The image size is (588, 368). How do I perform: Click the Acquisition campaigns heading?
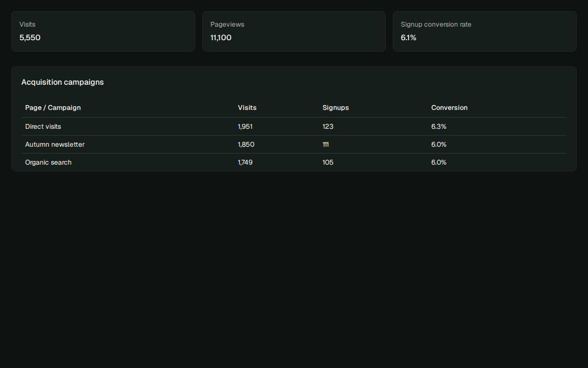tap(62, 82)
